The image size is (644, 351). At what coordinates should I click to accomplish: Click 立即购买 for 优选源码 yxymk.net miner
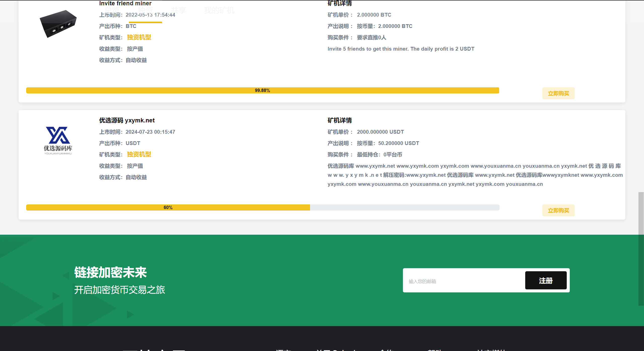click(558, 210)
